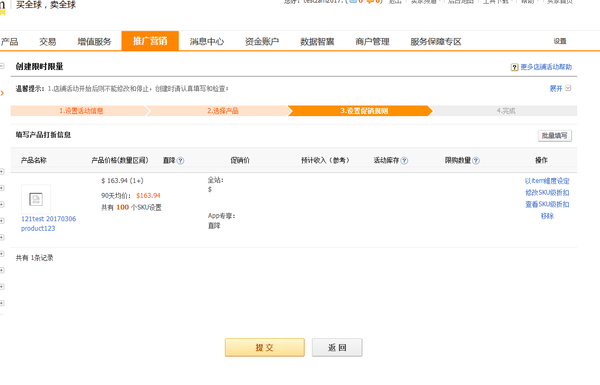Click the 促销价 column header
Screen dimensions: 600x385
(x=240, y=160)
